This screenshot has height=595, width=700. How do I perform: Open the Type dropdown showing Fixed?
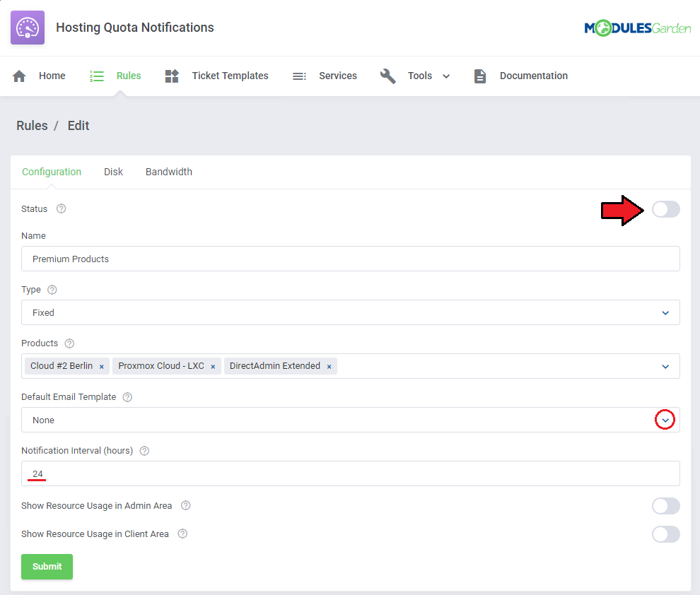click(x=351, y=312)
